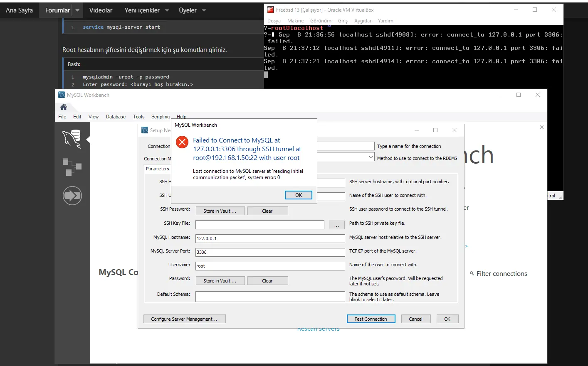The image size is (588, 366).
Task: Maximize the Setup New Connection dialog
Action: tap(435, 130)
